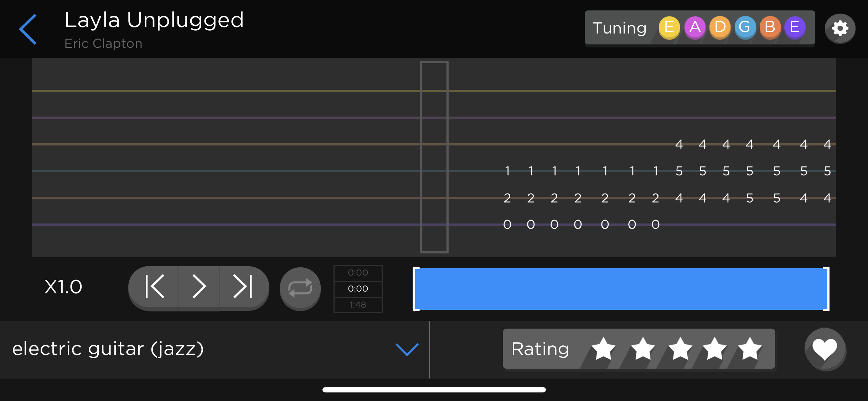Skip to beginning of the track
The image size is (868, 401).
[155, 286]
